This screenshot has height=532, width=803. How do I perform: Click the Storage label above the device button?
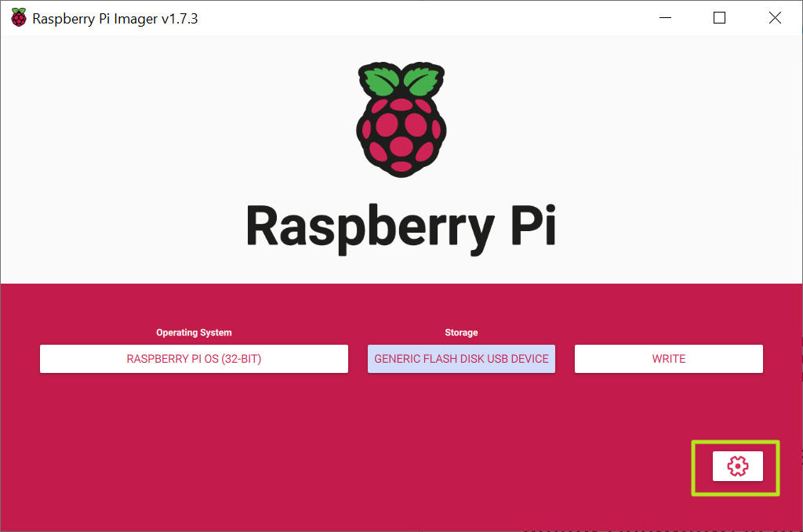tap(461, 332)
